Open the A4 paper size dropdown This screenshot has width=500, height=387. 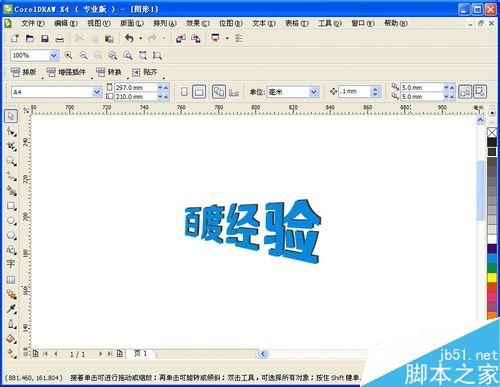click(97, 92)
